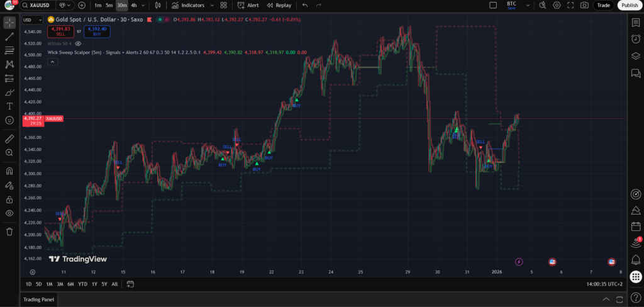Open the Trading Panel tab

click(40, 300)
